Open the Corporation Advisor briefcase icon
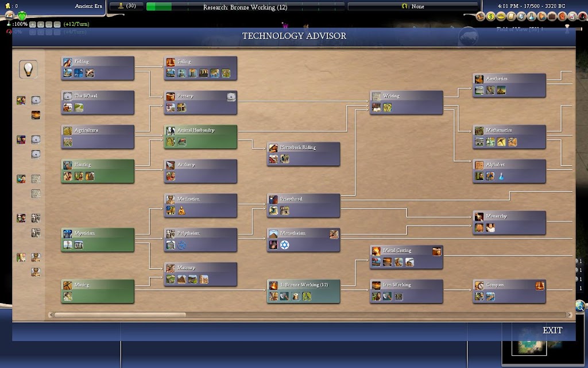Screen dimensions: 588x368 552,16
